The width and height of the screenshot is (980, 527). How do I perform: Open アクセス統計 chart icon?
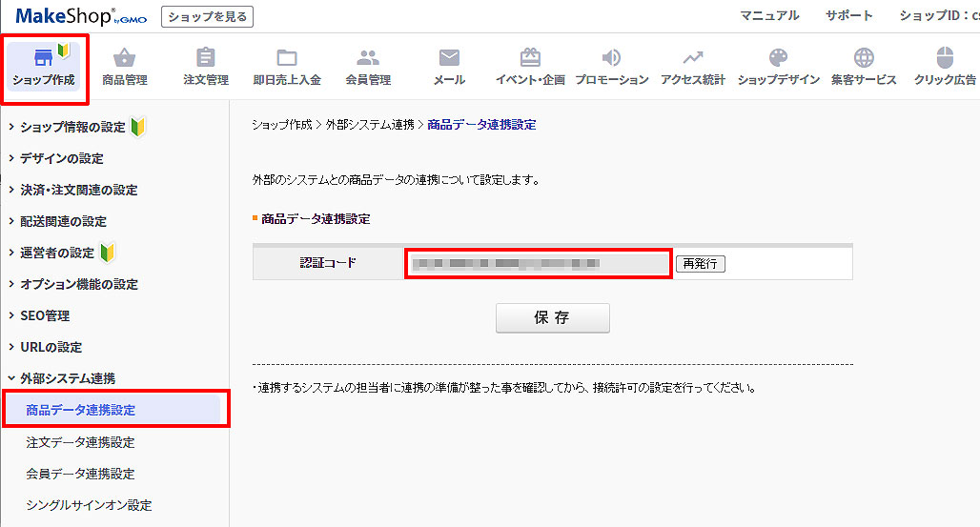coord(693,57)
